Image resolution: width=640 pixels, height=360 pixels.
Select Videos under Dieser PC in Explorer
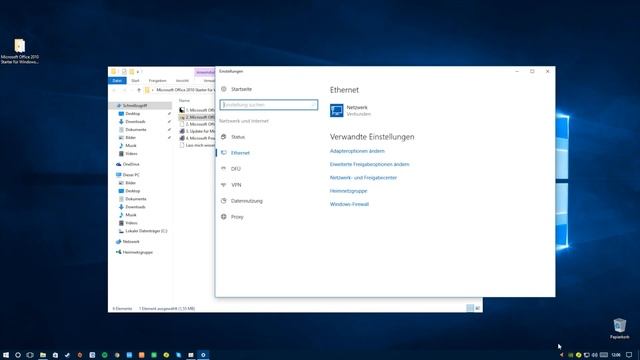131,223
